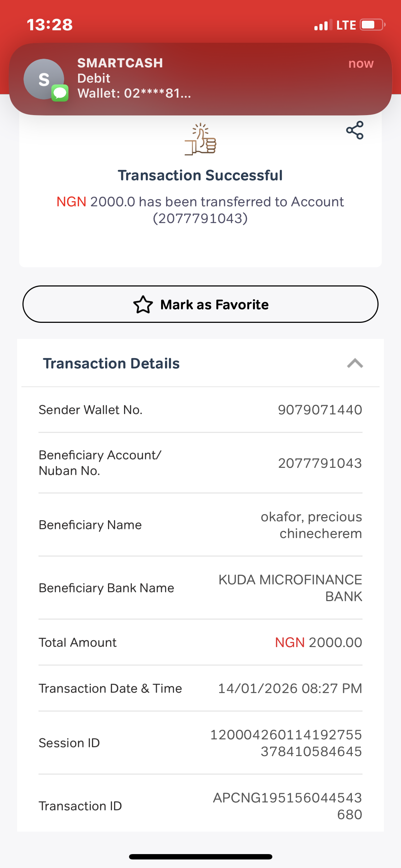
Task: Tap the Sender Wallet number 9079071440
Action: (x=320, y=410)
